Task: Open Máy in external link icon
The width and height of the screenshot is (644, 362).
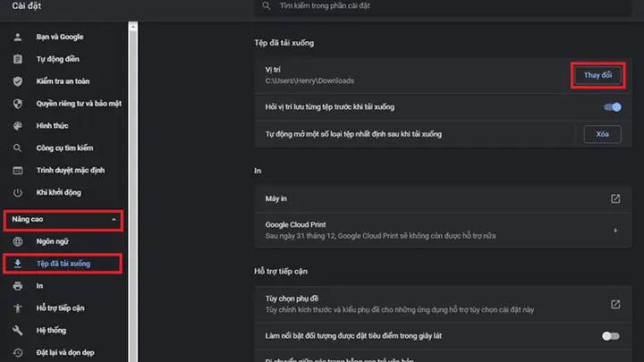Action: (615, 198)
